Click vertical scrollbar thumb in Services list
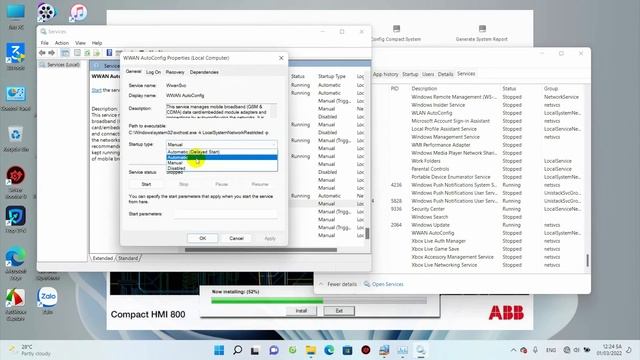This screenshot has width=640, height=360. [x=367, y=233]
